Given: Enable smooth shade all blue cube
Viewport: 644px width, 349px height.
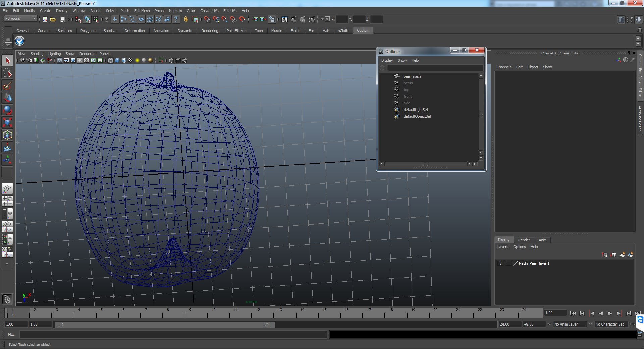Looking at the screenshot, I should pyautogui.click(x=117, y=60).
